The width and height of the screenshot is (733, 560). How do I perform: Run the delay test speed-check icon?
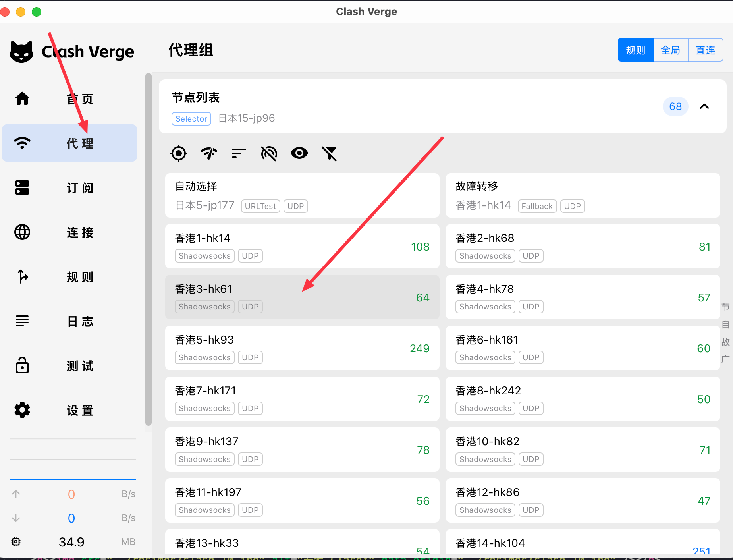[209, 153]
